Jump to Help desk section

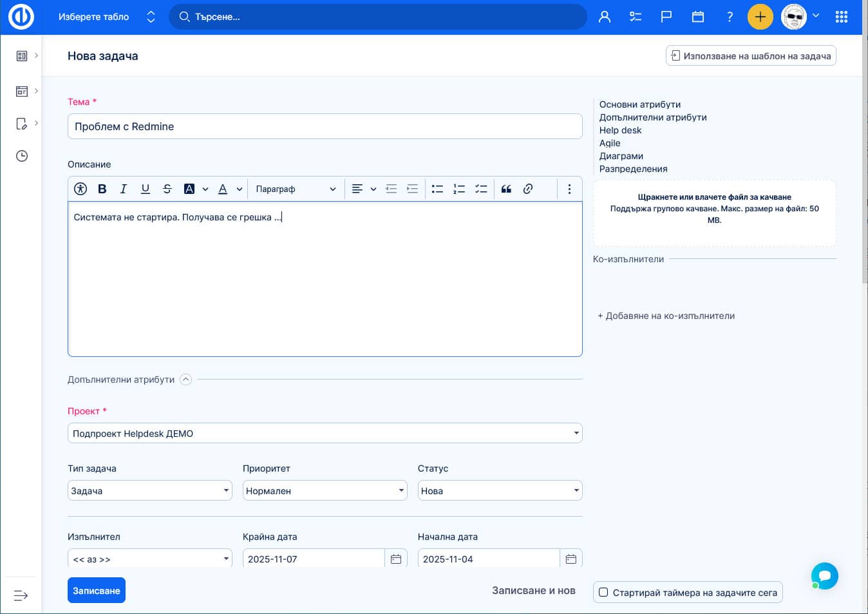(x=620, y=130)
